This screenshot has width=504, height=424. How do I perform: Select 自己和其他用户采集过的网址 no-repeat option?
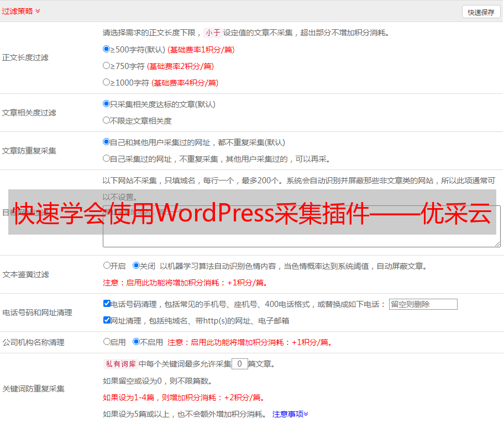pos(107,142)
